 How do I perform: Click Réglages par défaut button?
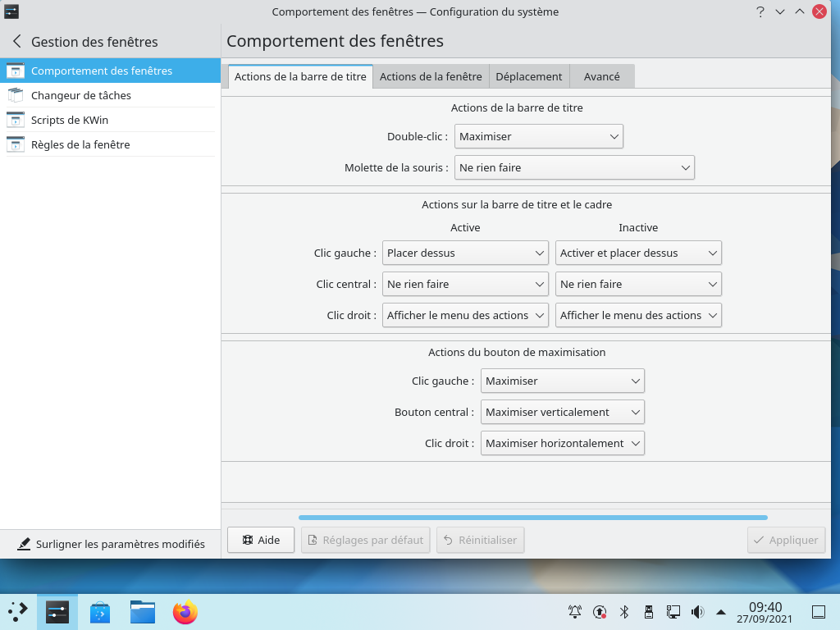tap(365, 540)
